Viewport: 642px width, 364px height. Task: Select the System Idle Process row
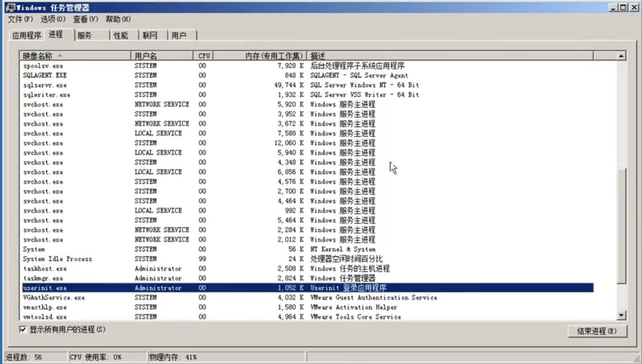pos(308,259)
